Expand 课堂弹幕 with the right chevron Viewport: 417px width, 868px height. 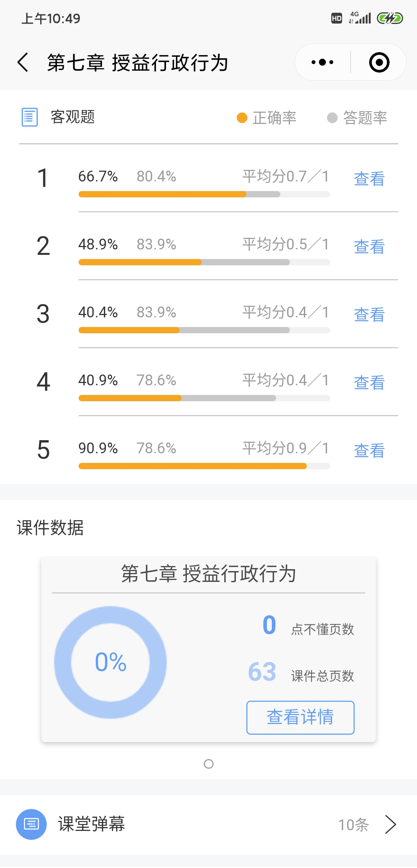point(391,825)
